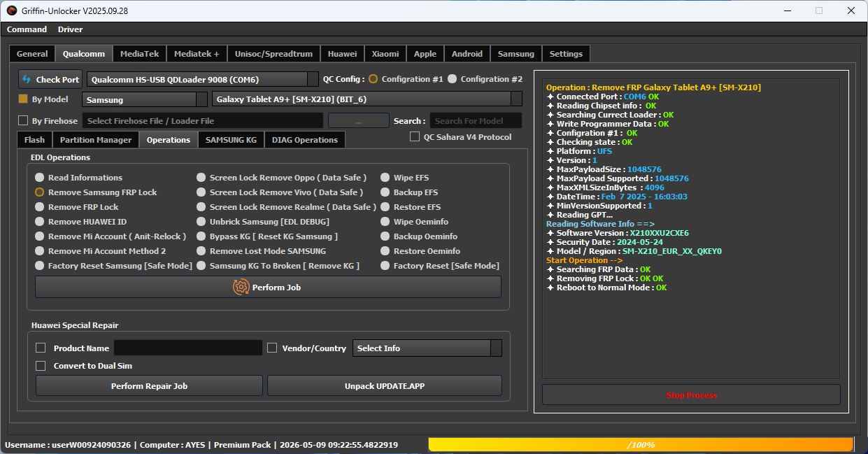
Task: Open the Samsung brand dropdown
Action: point(145,99)
